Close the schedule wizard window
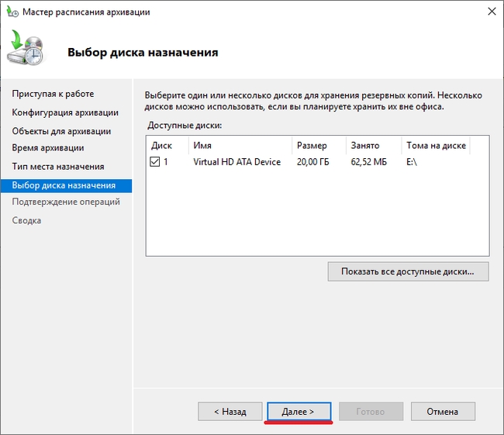 [x=490, y=12]
